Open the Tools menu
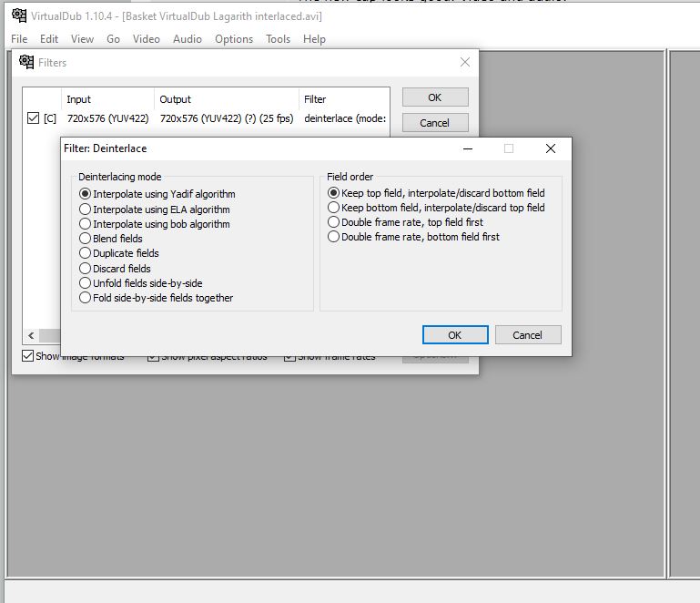Viewport: 700px width, 603px height. point(279,39)
